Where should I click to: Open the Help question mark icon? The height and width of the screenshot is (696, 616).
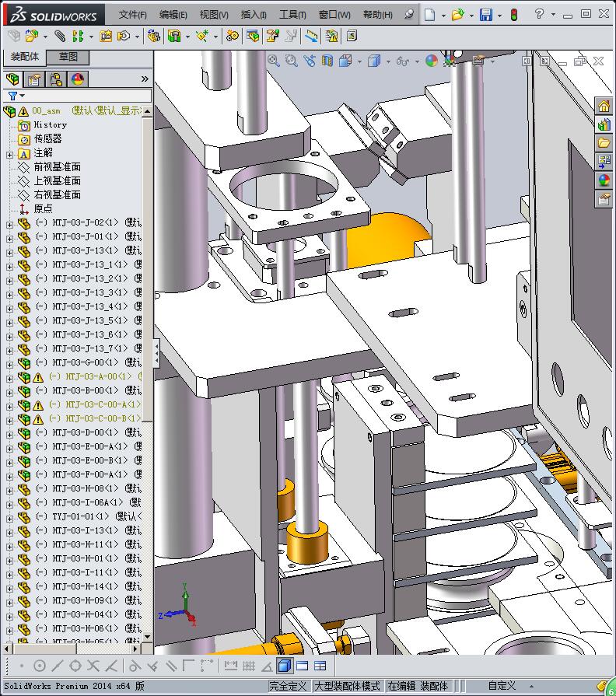(539, 14)
